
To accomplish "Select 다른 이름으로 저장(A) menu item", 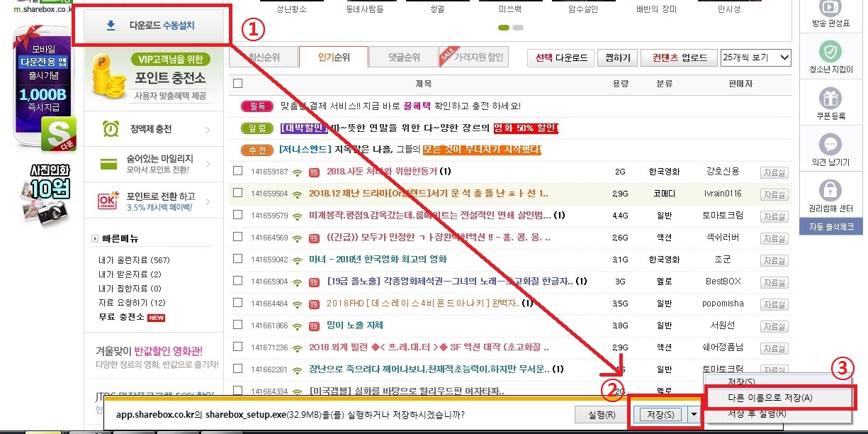I will pyautogui.click(x=769, y=398).
